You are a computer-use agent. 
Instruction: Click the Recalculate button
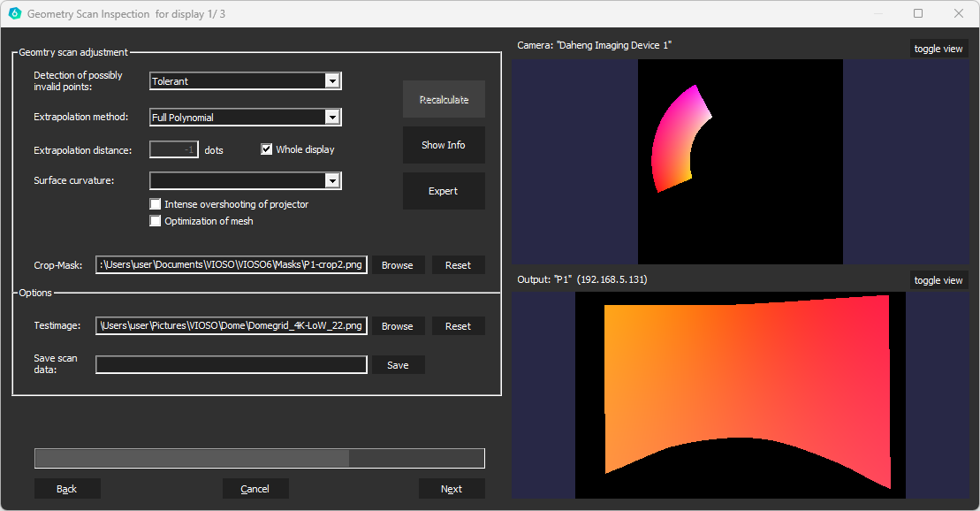pos(444,99)
